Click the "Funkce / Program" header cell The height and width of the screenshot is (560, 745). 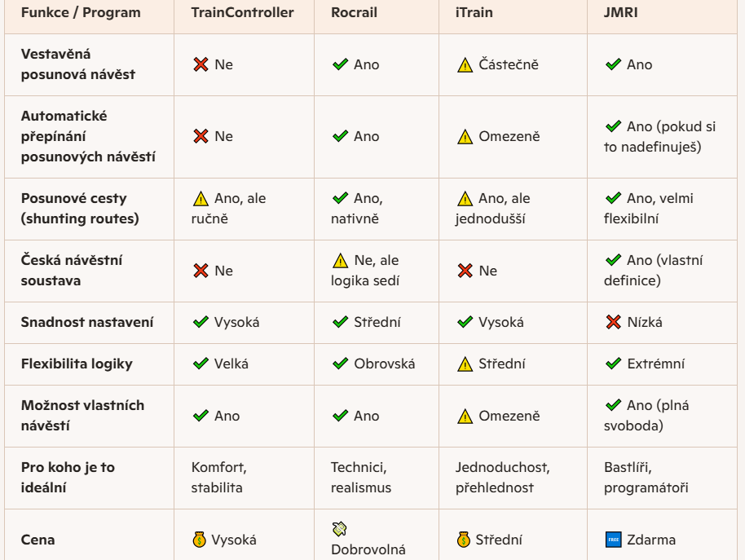tap(81, 12)
